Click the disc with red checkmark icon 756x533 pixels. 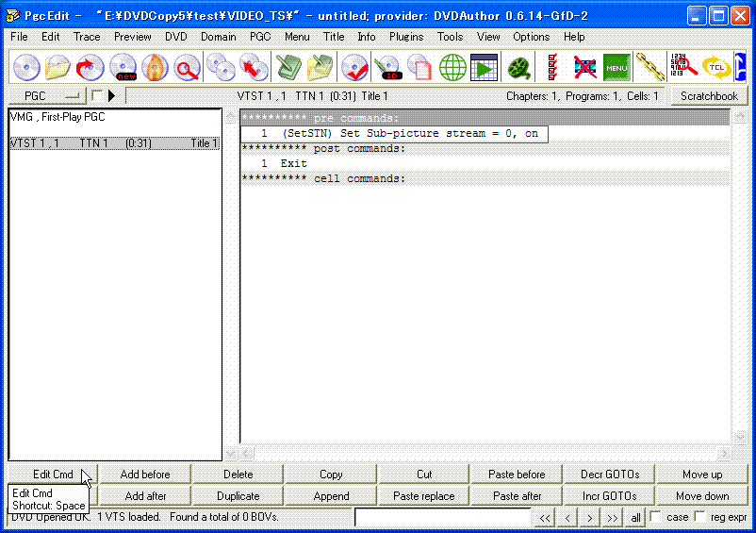(355, 67)
